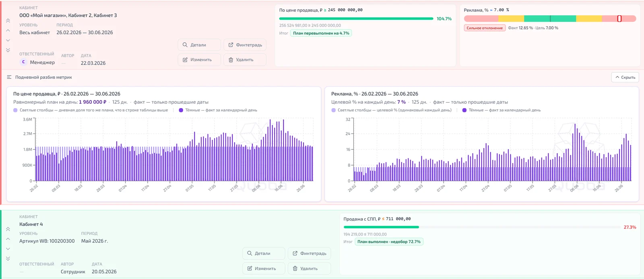This screenshot has height=279, width=644.
Task: Click single chevron-down icon in ООО «Мой магазин» card
Action: pyautogui.click(x=8, y=40)
